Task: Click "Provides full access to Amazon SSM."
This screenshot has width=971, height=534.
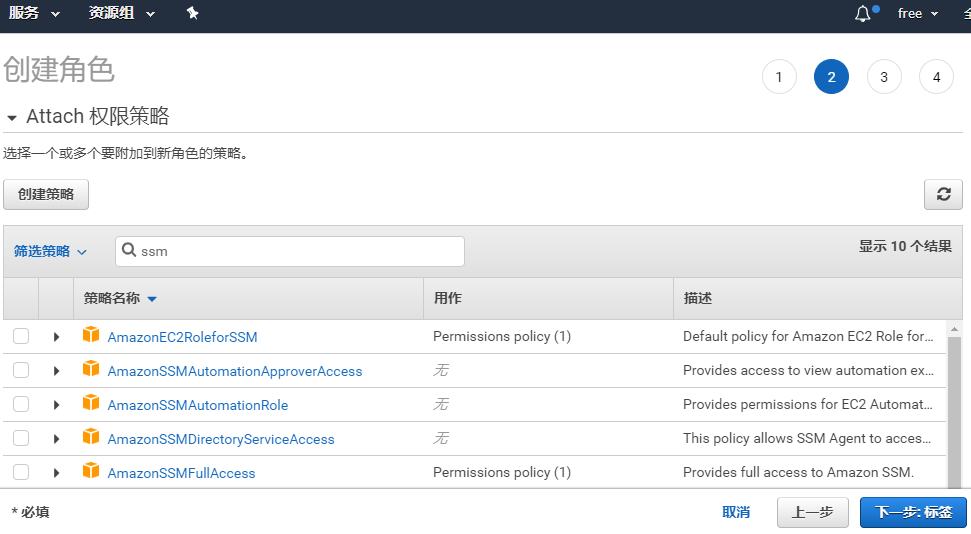Action: (x=798, y=472)
